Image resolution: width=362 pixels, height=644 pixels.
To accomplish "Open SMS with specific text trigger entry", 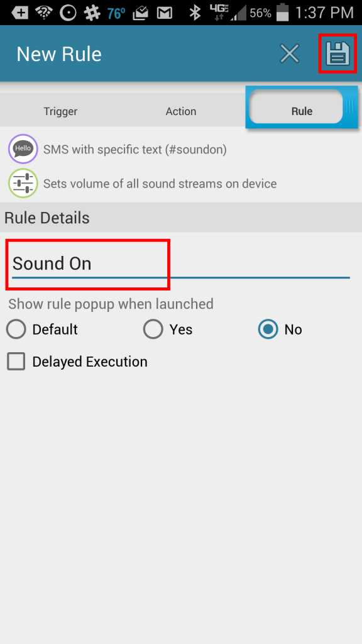I will click(x=181, y=149).
